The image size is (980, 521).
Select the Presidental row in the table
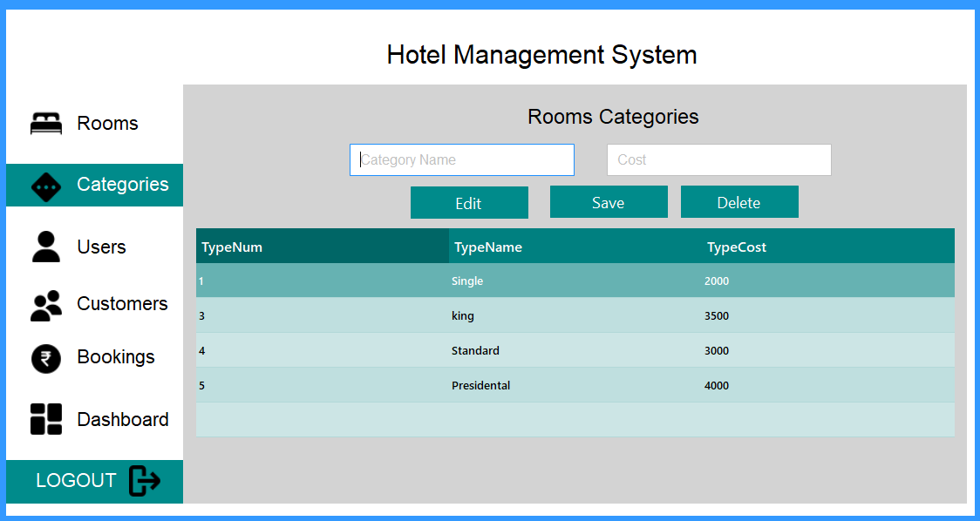(575, 385)
